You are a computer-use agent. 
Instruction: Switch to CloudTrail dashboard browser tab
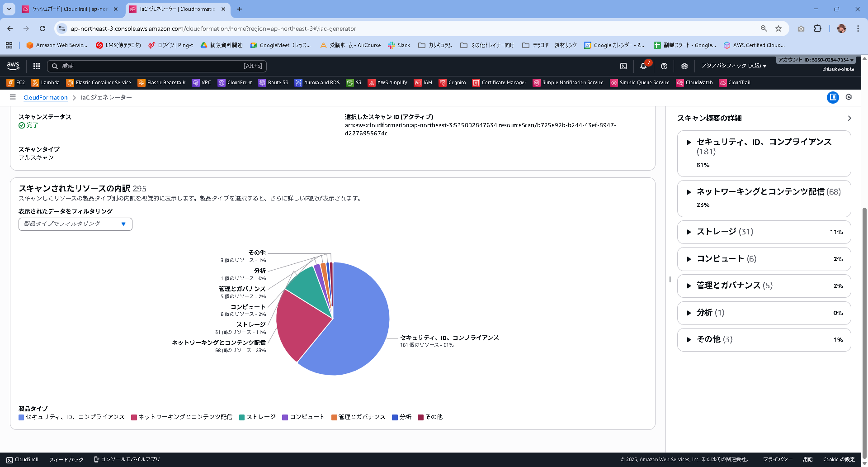click(70, 9)
